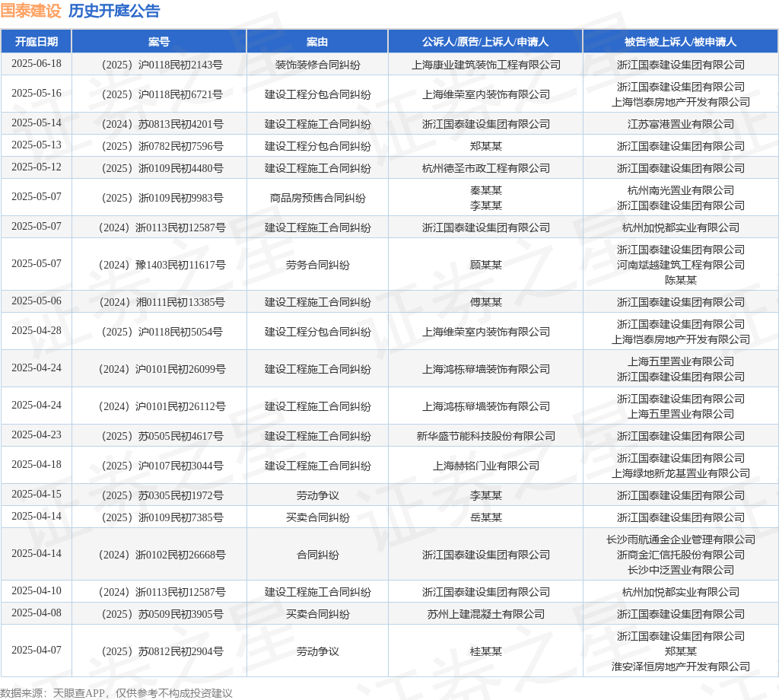The height and width of the screenshot is (700, 779).
Task: Select case number (2025)沪0107民初3044号
Action: 162,466
